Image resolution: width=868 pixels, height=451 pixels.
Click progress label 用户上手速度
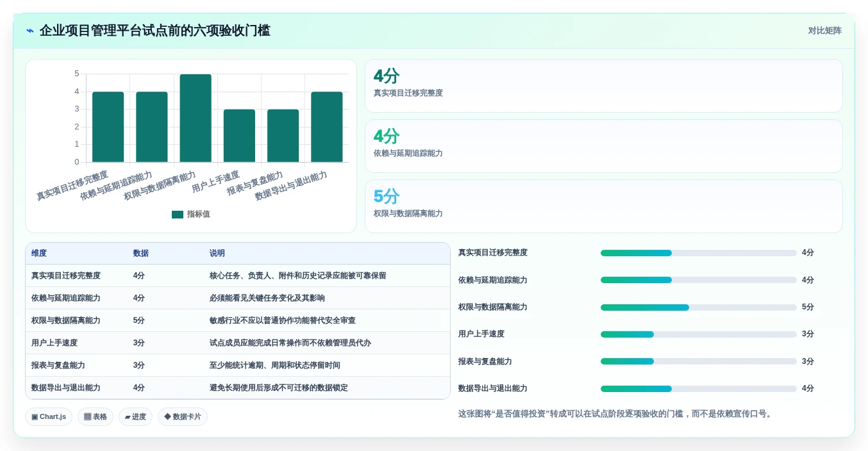pos(481,334)
